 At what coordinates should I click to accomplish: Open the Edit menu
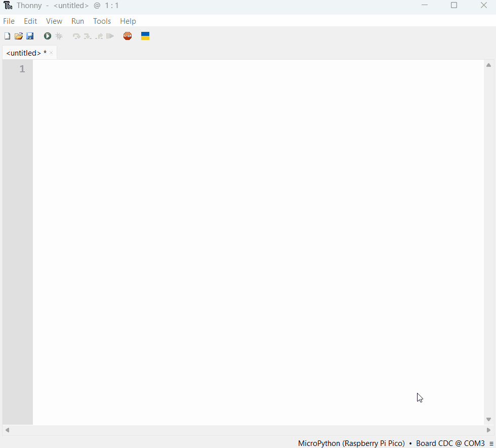[x=30, y=21]
